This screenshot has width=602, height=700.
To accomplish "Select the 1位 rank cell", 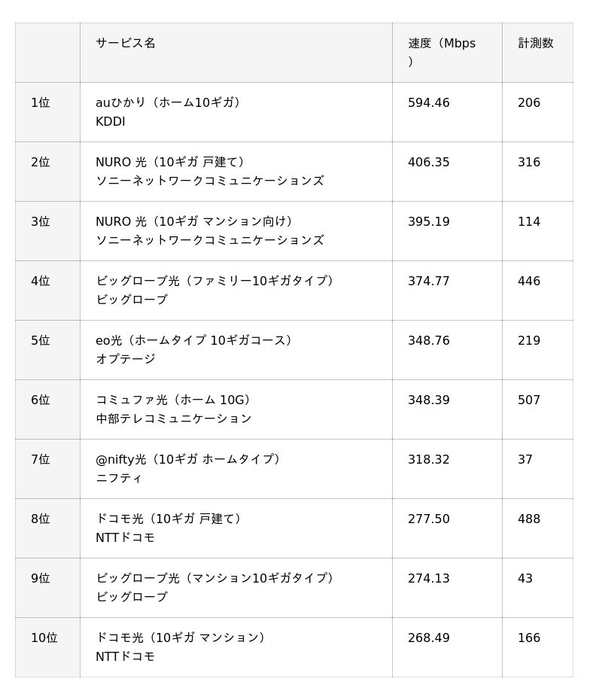I will (x=41, y=103).
